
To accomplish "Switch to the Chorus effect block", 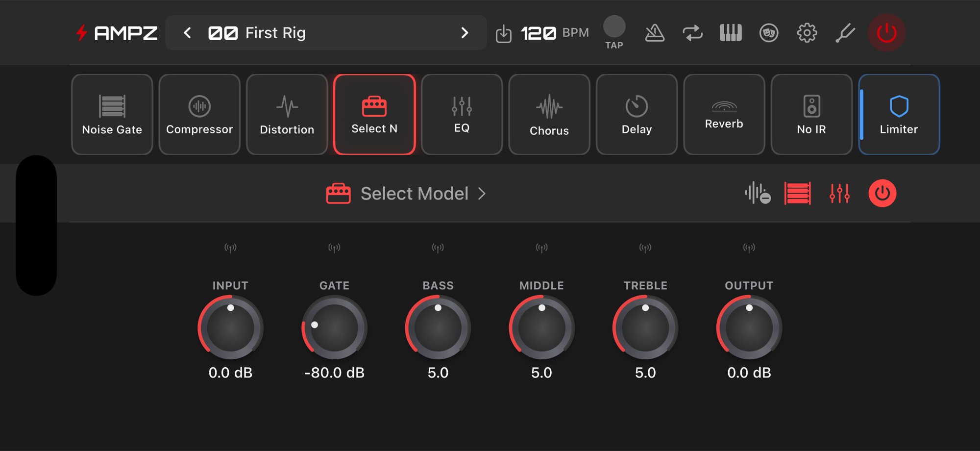I will coord(549,114).
